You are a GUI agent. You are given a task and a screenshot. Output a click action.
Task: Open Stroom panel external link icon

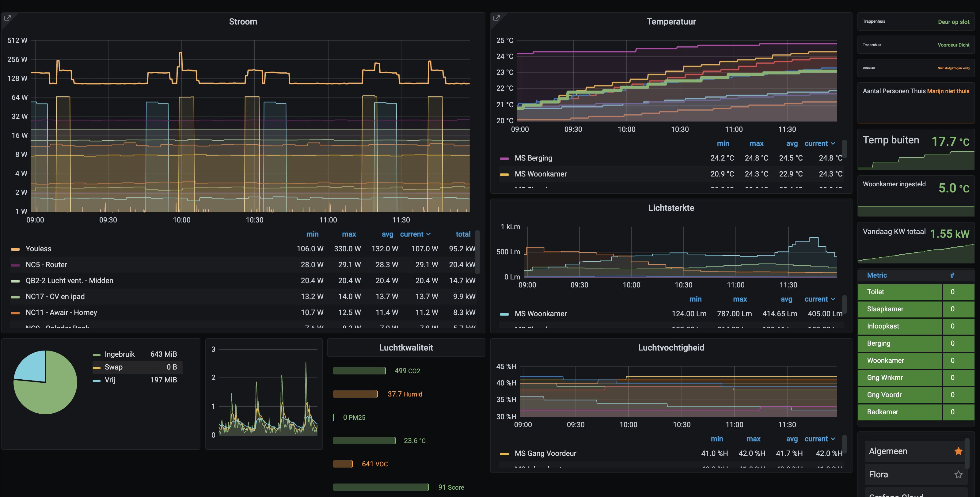(x=7, y=18)
